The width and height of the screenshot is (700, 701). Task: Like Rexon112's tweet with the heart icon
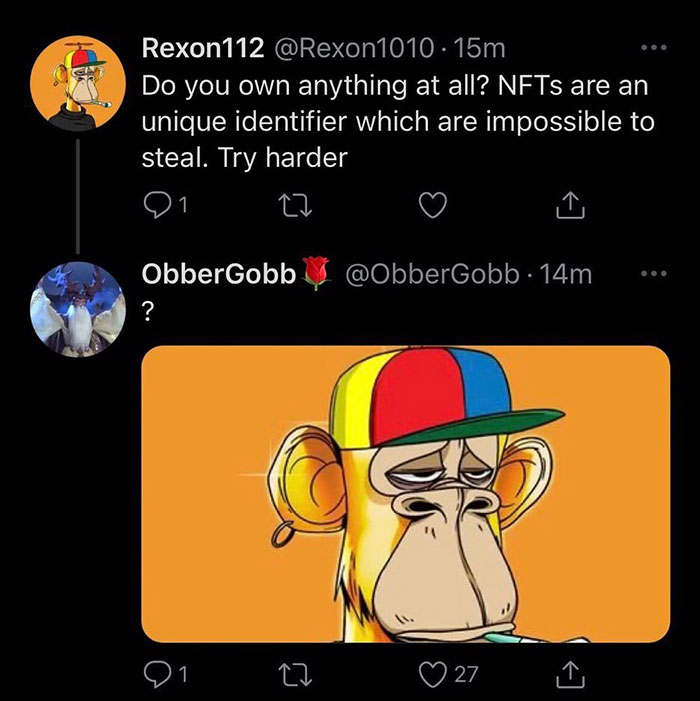pos(433,205)
